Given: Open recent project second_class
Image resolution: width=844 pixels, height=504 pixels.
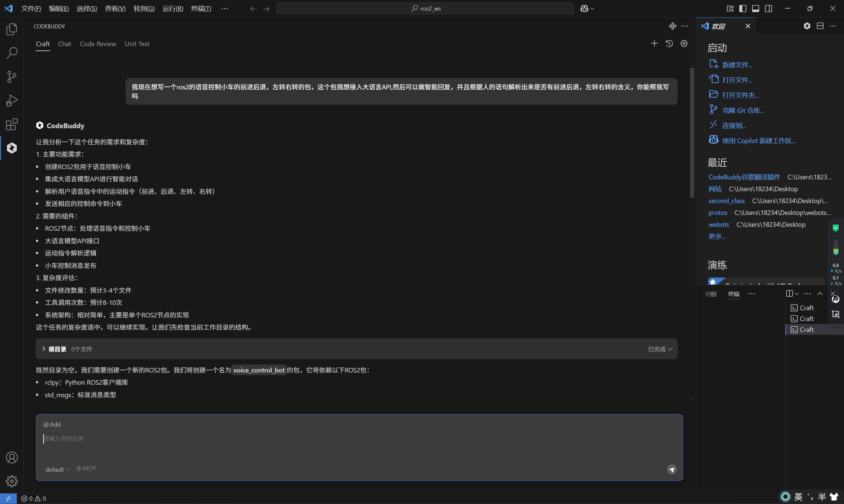Looking at the screenshot, I should point(727,201).
